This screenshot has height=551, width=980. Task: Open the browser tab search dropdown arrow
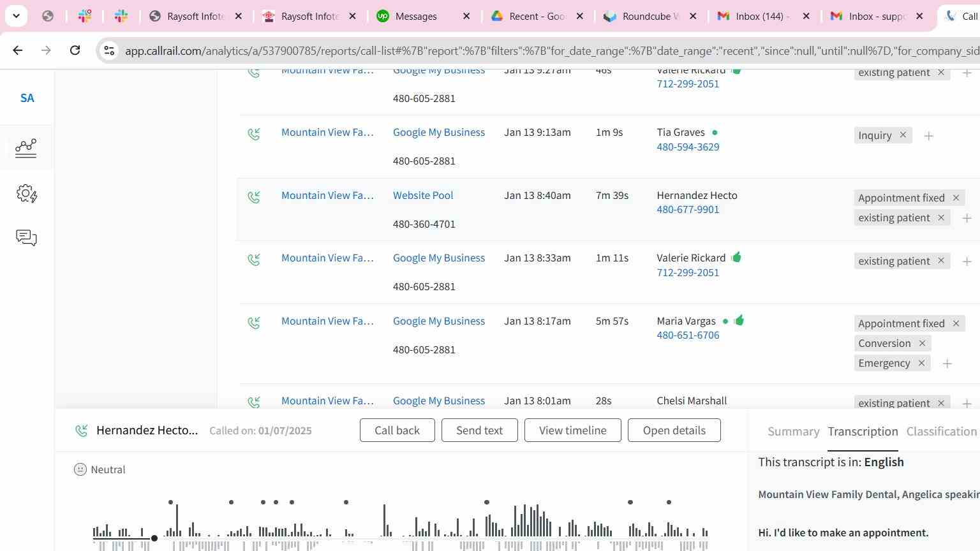click(x=16, y=16)
